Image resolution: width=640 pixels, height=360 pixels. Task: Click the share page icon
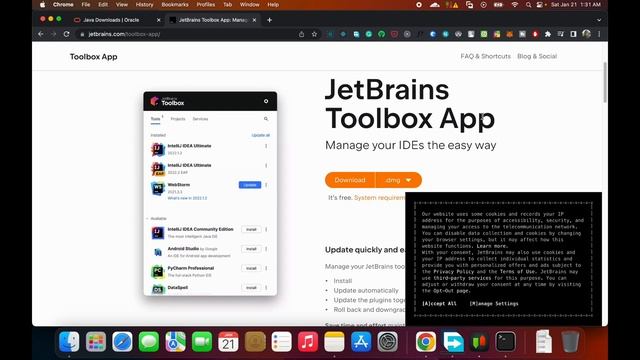pyautogui.click(x=302, y=34)
